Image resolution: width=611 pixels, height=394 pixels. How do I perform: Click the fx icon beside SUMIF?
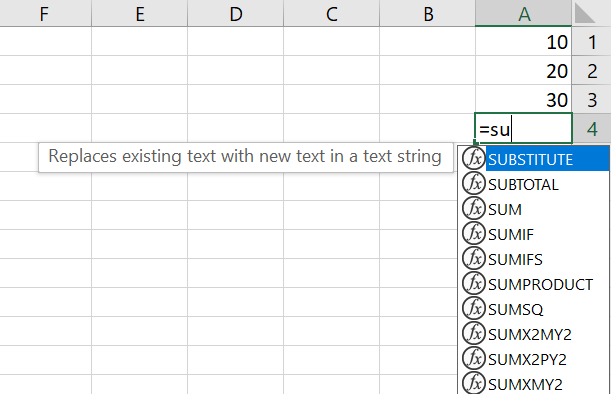[x=473, y=233]
